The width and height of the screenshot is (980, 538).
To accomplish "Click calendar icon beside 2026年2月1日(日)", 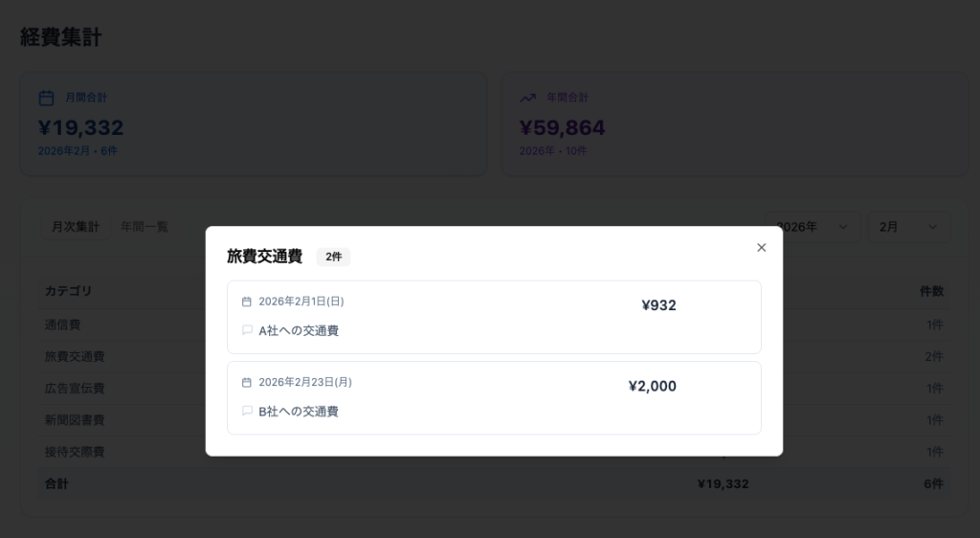I will pyautogui.click(x=247, y=302).
